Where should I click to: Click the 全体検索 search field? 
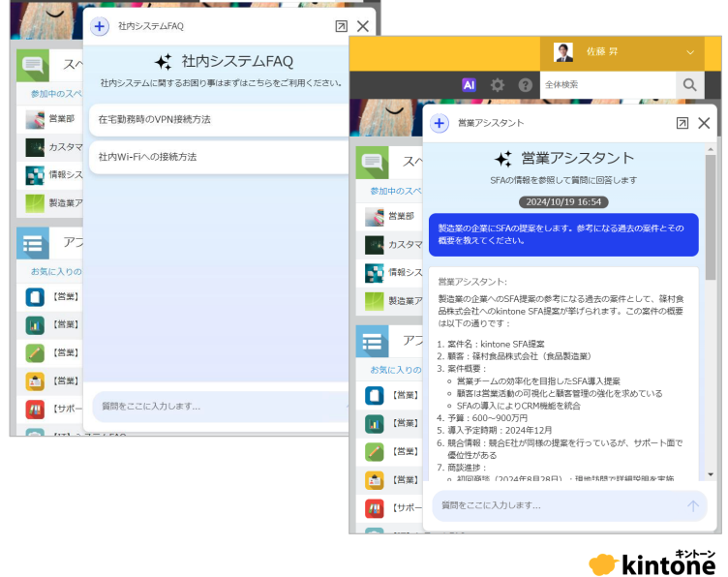[x=608, y=85]
